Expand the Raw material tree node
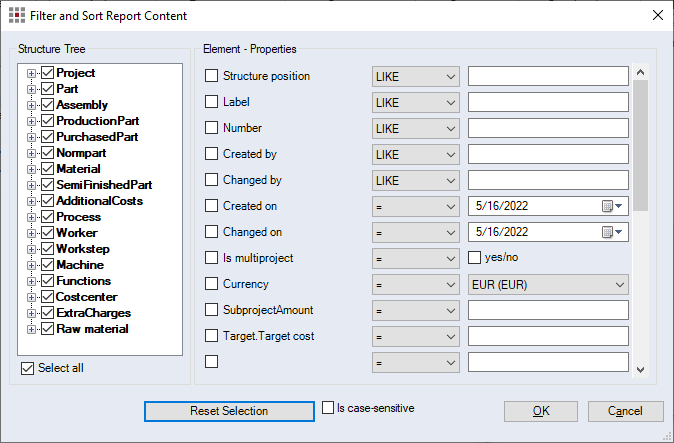The image size is (674, 443). [32, 330]
